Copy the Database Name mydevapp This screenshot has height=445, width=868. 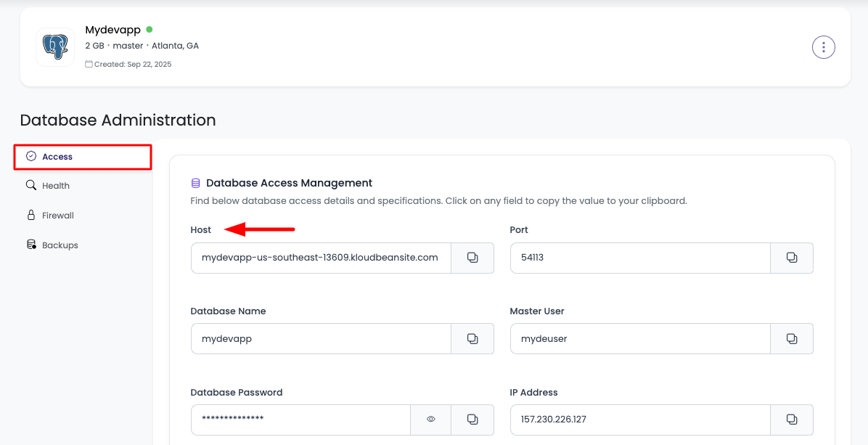(472, 338)
